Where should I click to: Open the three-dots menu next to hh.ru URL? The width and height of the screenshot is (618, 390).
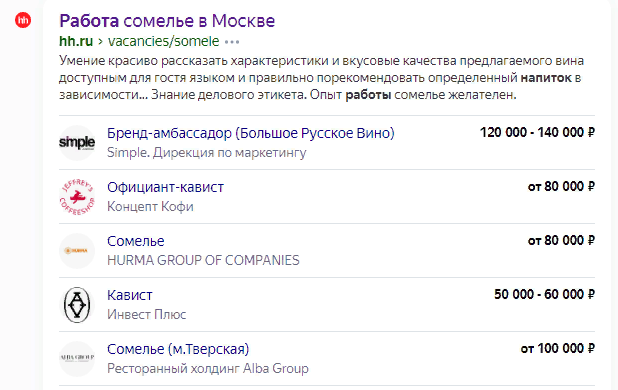[232, 42]
